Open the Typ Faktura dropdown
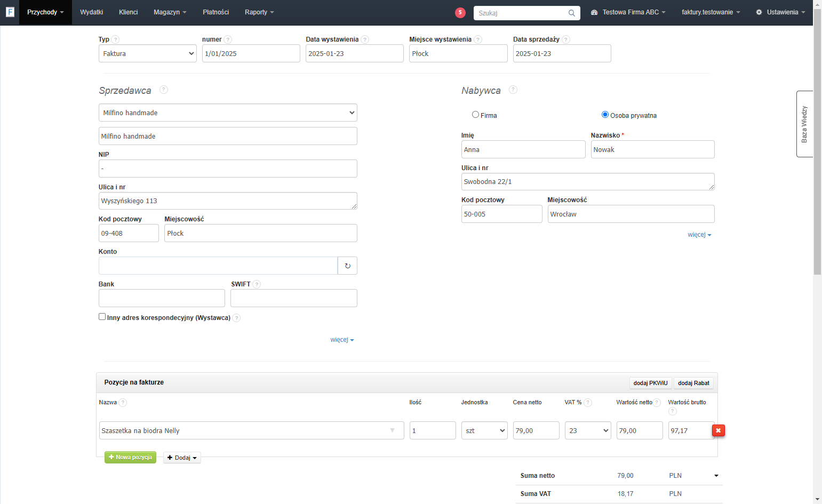This screenshot has height=504, width=822. [148, 53]
